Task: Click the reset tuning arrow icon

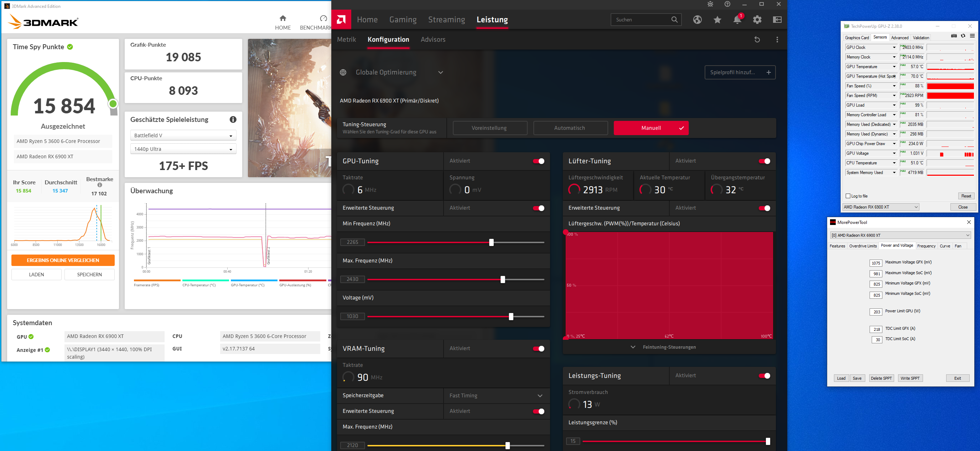Action: tap(757, 40)
